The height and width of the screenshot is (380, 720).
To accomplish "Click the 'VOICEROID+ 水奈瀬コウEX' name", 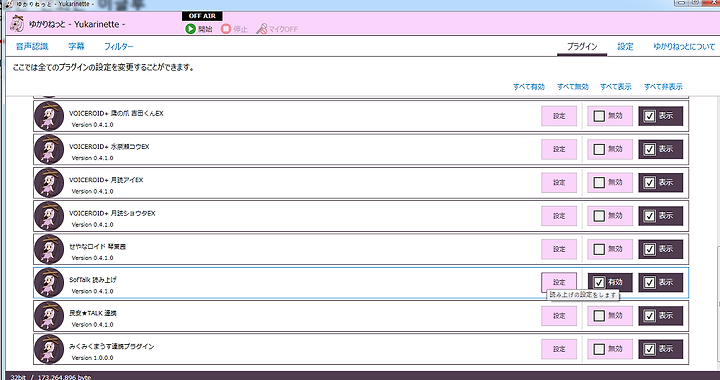I will [x=109, y=147].
